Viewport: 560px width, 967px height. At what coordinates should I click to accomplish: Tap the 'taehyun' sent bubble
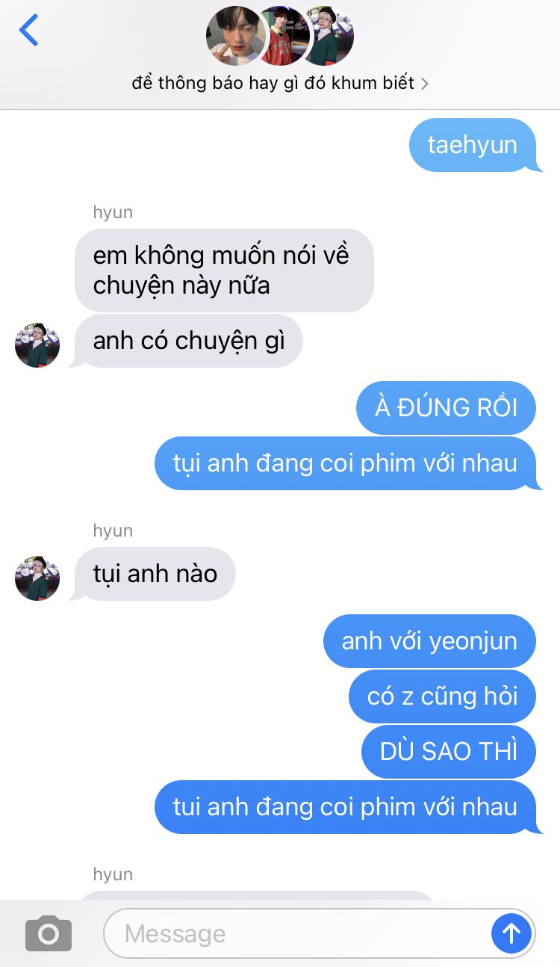473,145
